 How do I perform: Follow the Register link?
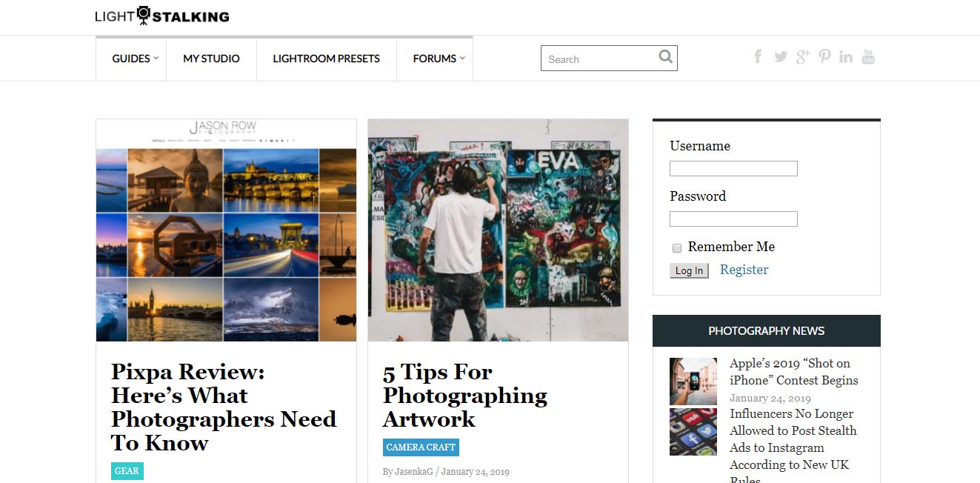[744, 270]
